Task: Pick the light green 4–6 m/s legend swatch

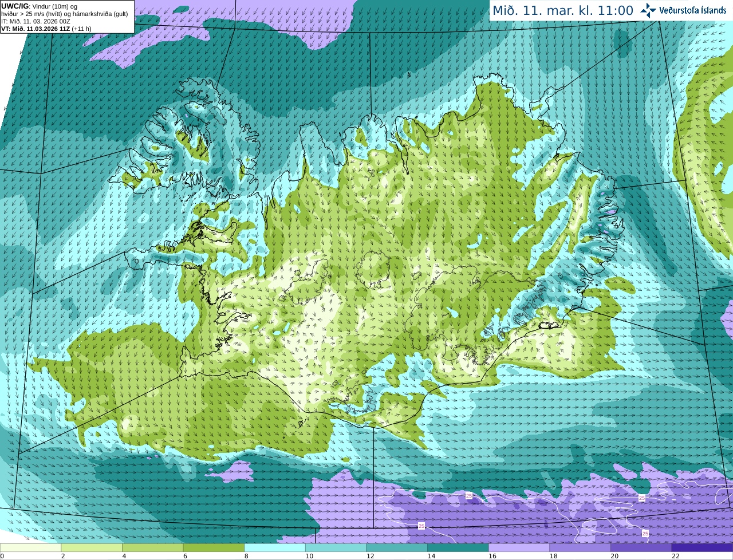Action: coord(152,547)
